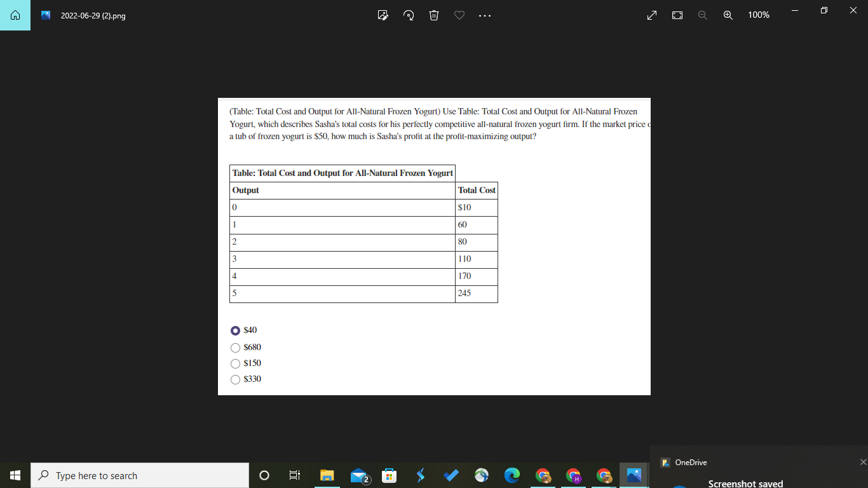Zoom out with minus magnifier
Screen dimensions: 868x488
tap(703, 15)
